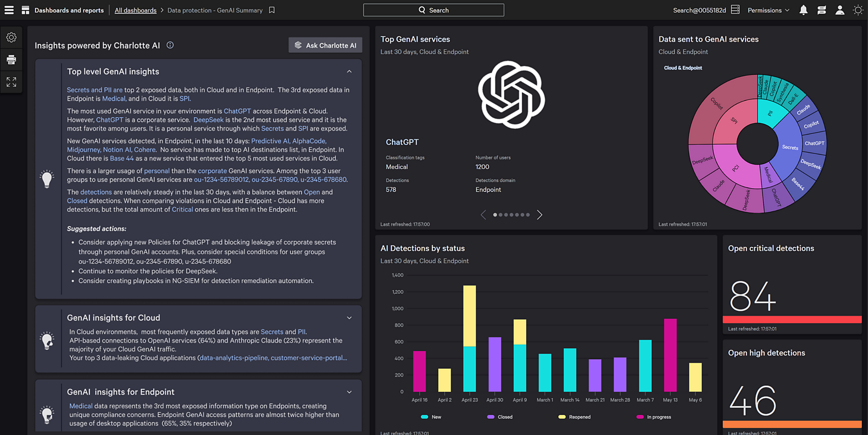Toggle the light/dark theme sun icon
The width and height of the screenshot is (868, 435).
(x=858, y=10)
